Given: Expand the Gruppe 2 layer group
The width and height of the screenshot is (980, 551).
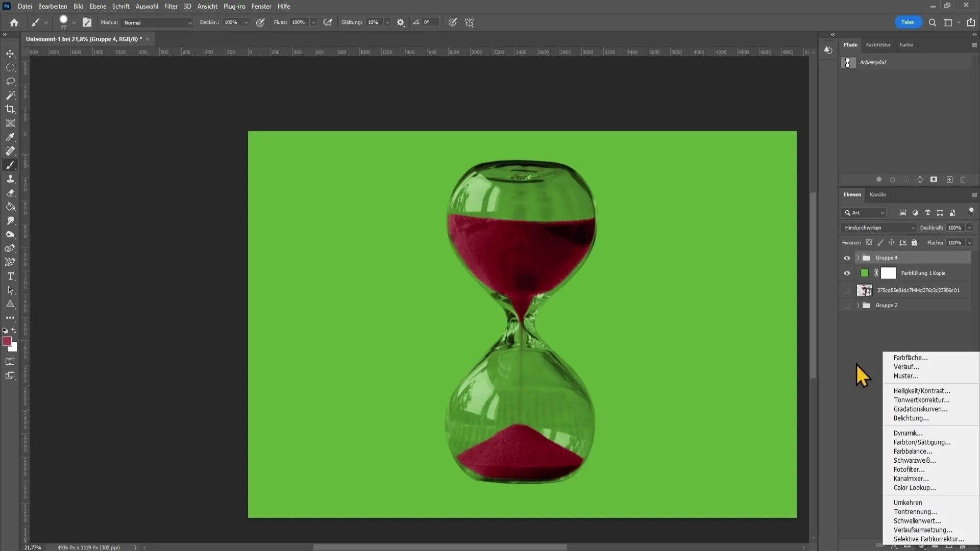Looking at the screenshot, I should (857, 305).
